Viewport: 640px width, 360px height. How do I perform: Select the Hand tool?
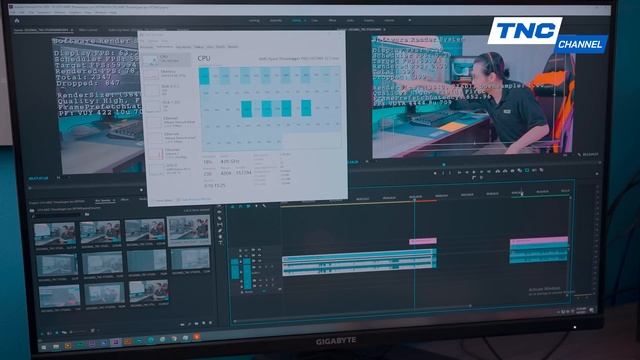click(220, 237)
